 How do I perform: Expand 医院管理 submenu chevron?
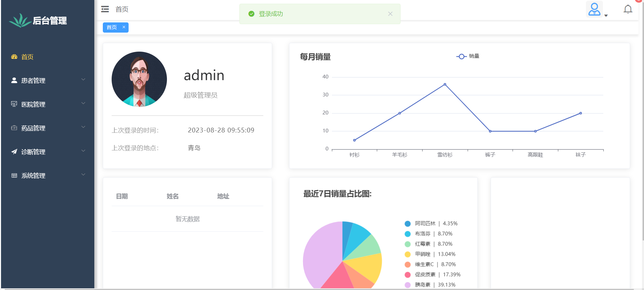tap(83, 103)
